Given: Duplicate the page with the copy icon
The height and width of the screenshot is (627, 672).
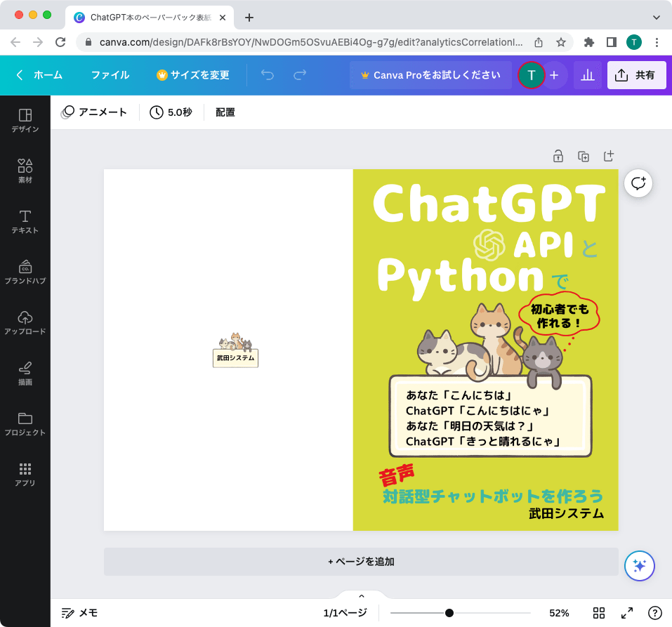Looking at the screenshot, I should pyautogui.click(x=584, y=156).
